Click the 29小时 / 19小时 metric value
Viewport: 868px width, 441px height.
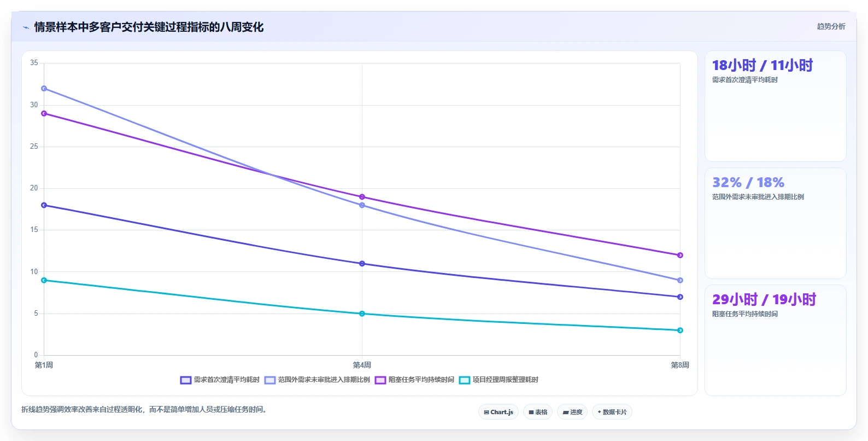click(x=764, y=299)
